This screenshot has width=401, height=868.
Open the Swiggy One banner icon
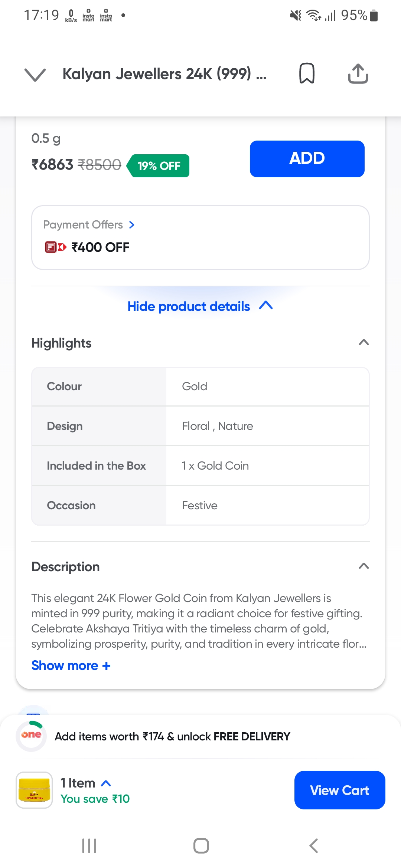coord(32,736)
